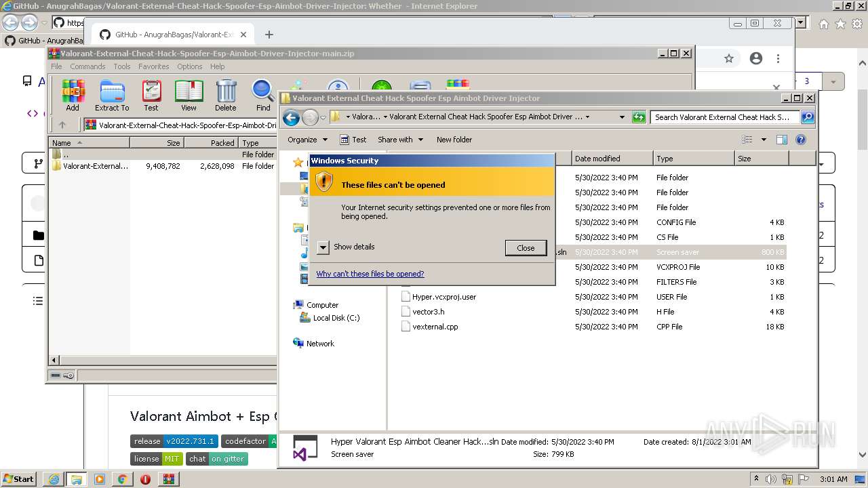
Task: Open 'Why can't these files be opened?' link
Action: 370,274
